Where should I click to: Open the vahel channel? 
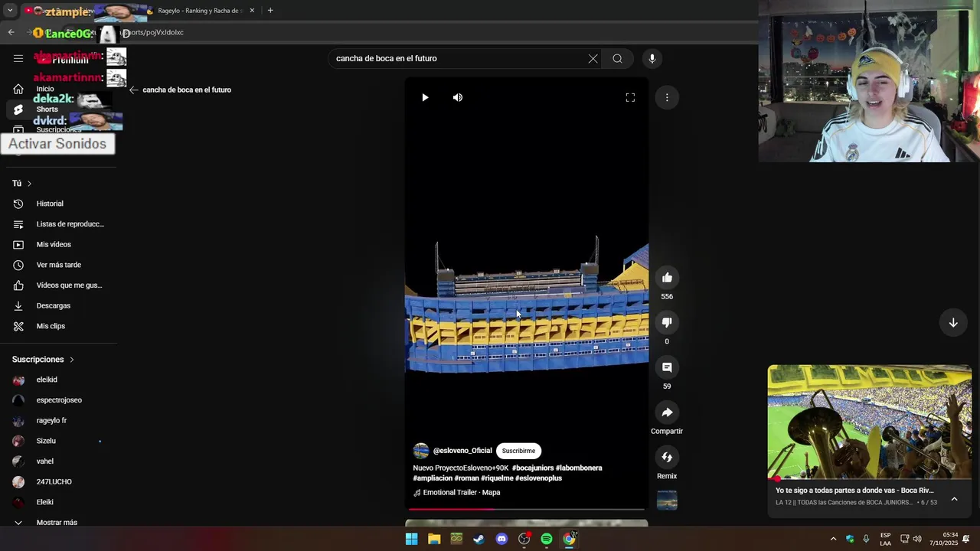(58, 461)
